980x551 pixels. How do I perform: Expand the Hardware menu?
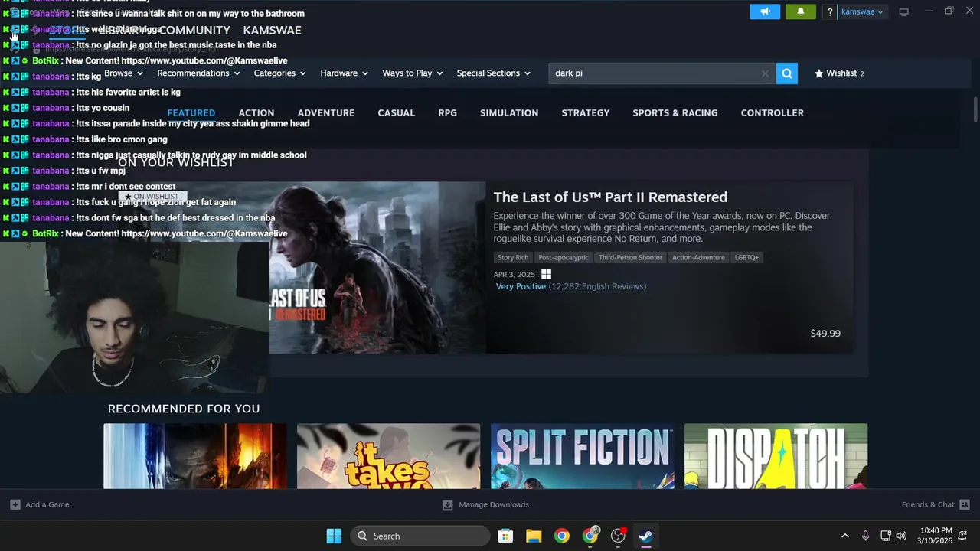point(344,73)
